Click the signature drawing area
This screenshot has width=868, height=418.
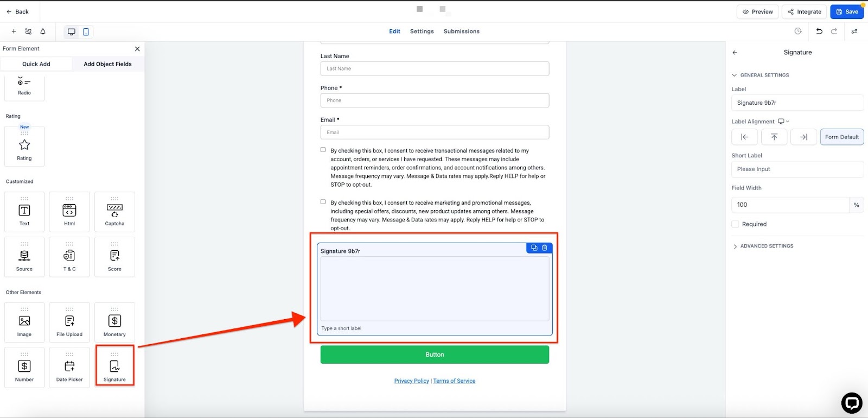[435, 289]
